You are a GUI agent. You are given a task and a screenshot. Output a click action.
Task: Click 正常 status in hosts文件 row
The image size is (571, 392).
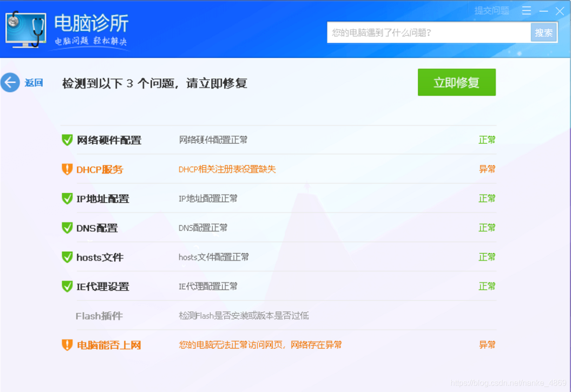[x=487, y=257]
